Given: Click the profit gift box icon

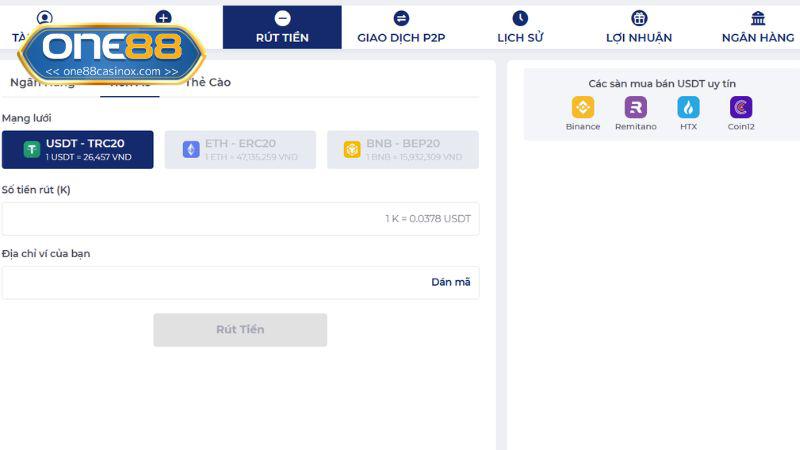Looking at the screenshot, I should [639, 18].
